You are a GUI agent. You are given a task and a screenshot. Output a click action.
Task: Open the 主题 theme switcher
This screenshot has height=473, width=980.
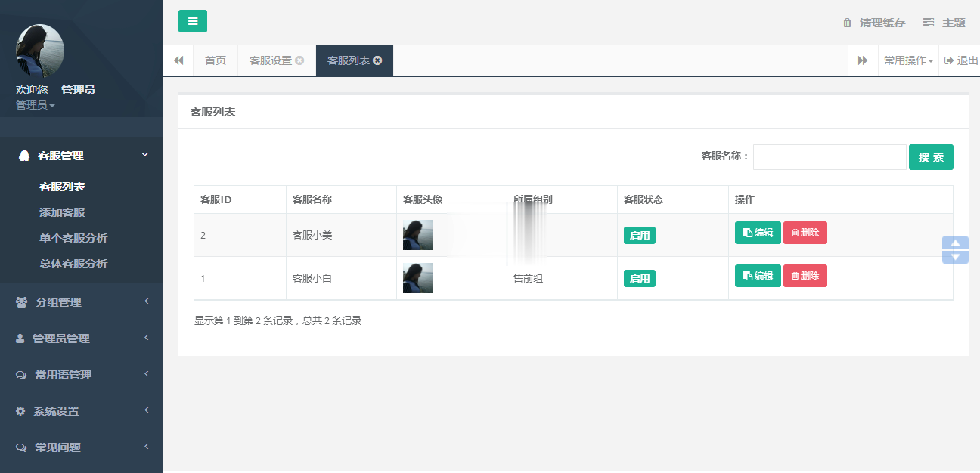(944, 23)
